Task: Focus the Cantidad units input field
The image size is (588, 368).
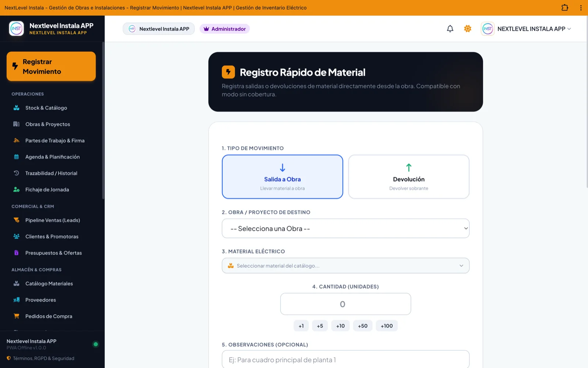Action: (x=345, y=304)
